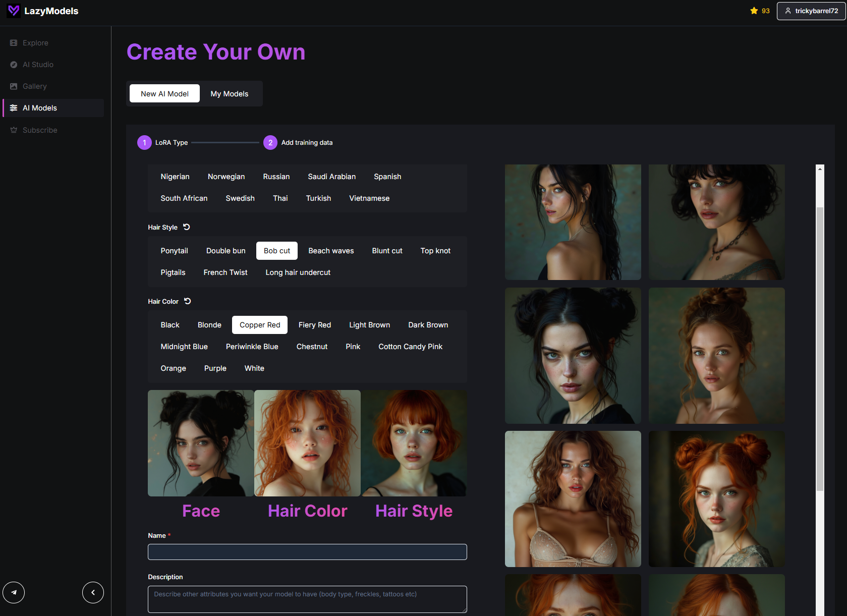
Task: Select the Pink hair color
Action: click(x=353, y=347)
